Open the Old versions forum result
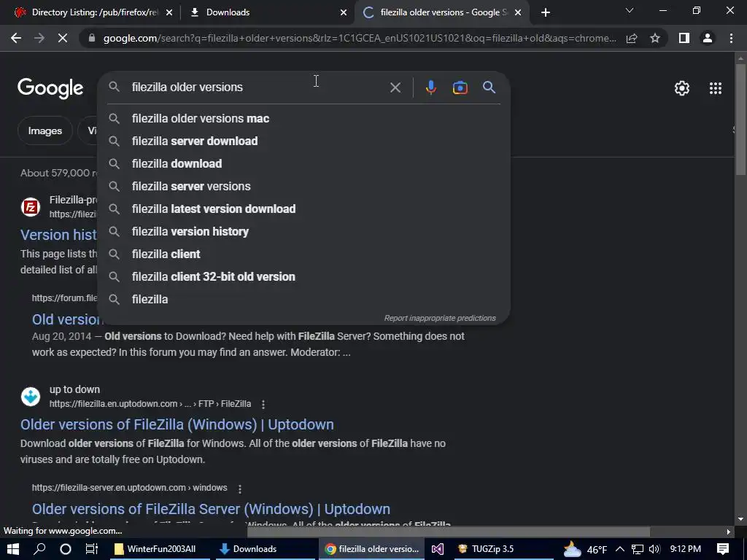This screenshot has width=747, height=560. tap(66, 319)
